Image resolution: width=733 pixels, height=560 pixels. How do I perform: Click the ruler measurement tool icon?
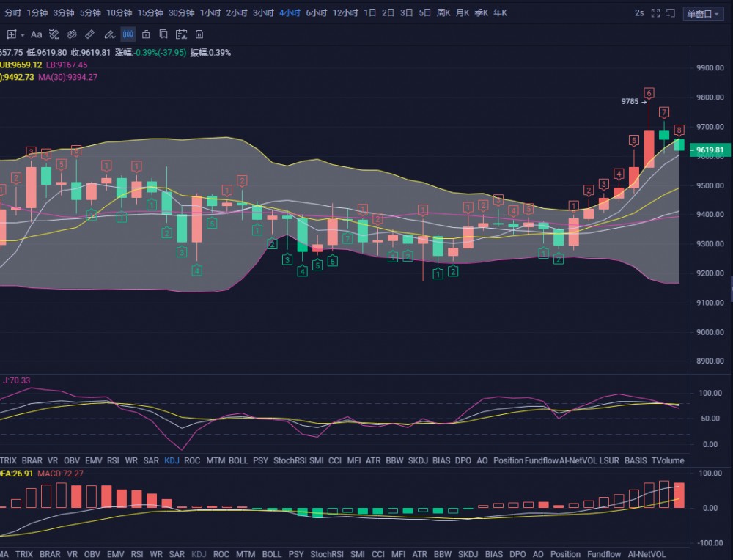click(89, 34)
